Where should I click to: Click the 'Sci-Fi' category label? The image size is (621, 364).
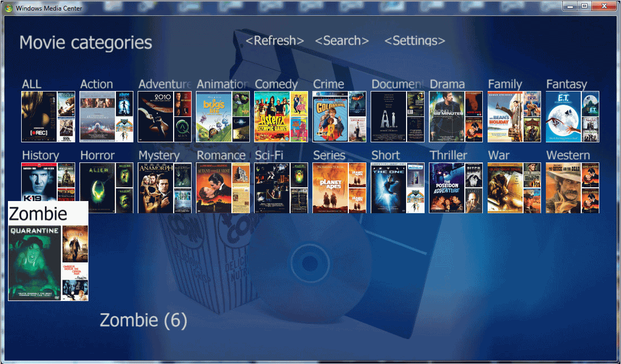pos(269,156)
